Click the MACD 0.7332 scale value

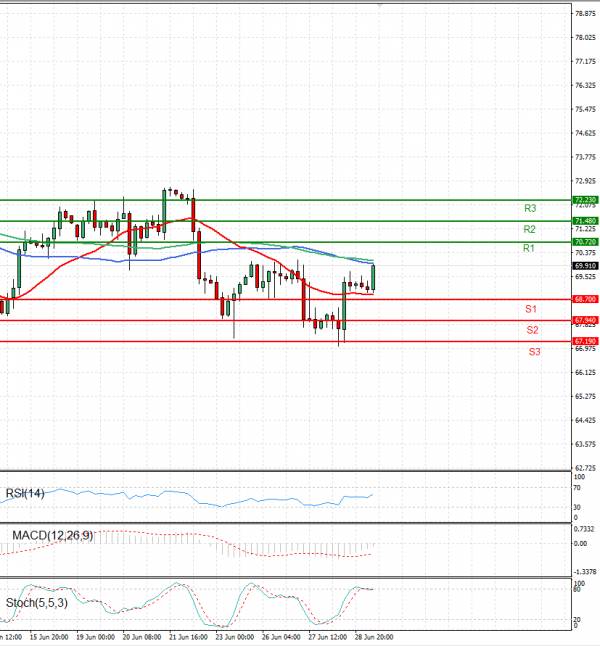click(584, 529)
